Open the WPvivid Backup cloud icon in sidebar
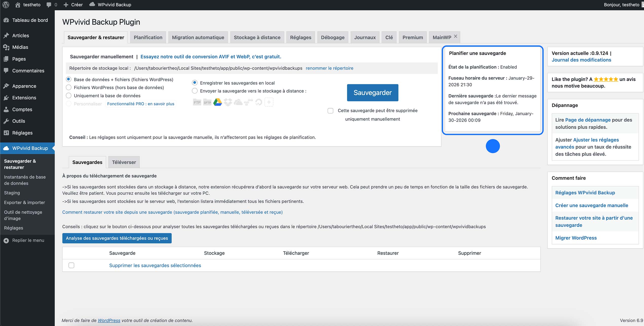This screenshot has width=644, height=326. [x=6, y=148]
